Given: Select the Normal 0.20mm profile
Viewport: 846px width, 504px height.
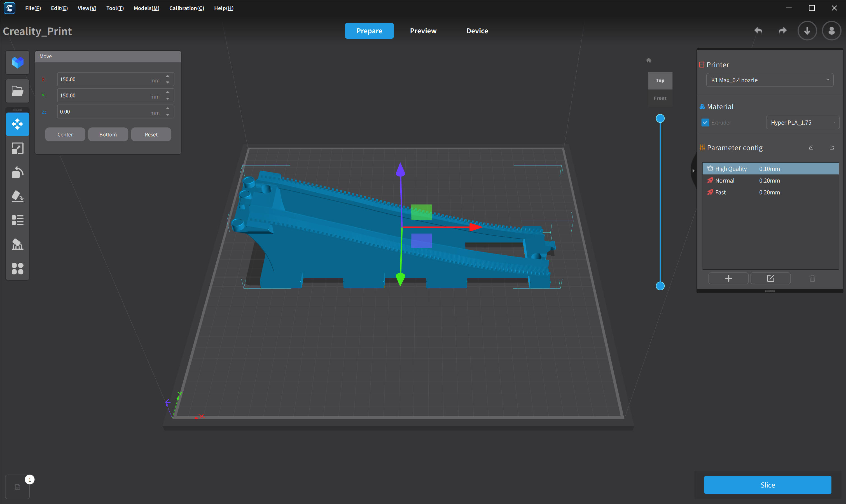Looking at the screenshot, I should coord(770,181).
